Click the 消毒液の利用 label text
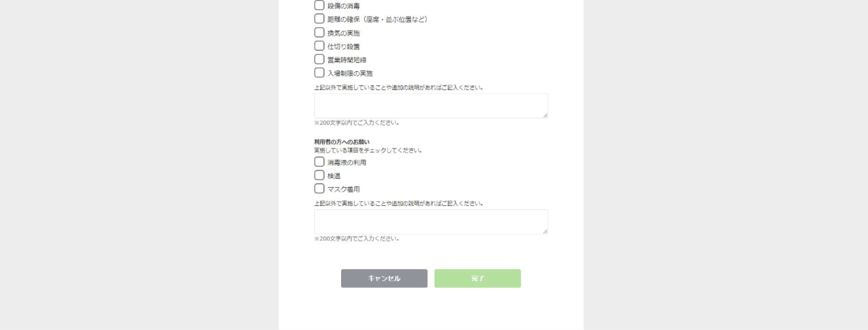868x330 pixels. click(x=347, y=163)
